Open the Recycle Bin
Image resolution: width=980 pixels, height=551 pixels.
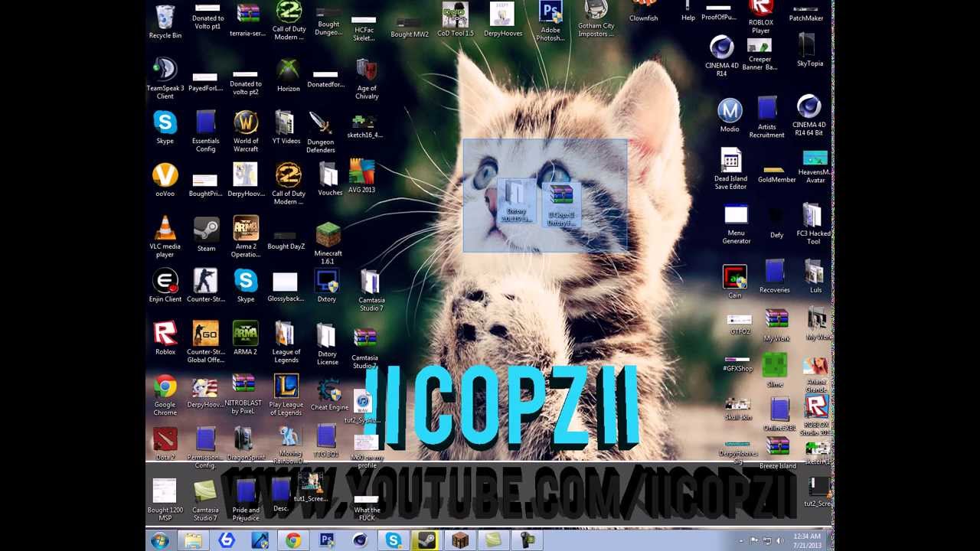click(x=165, y=21)
